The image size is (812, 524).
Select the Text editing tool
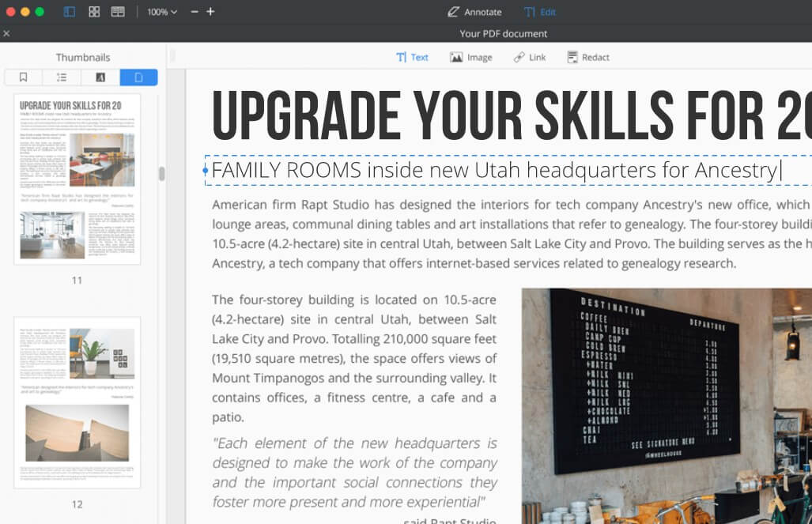coord(412,57)
